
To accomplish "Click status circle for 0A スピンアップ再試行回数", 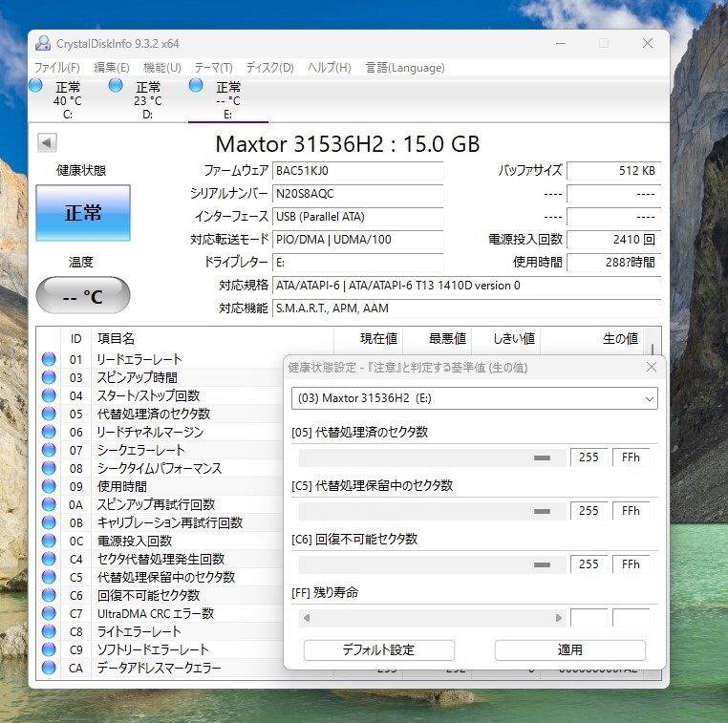I will [x=49, y=504].
